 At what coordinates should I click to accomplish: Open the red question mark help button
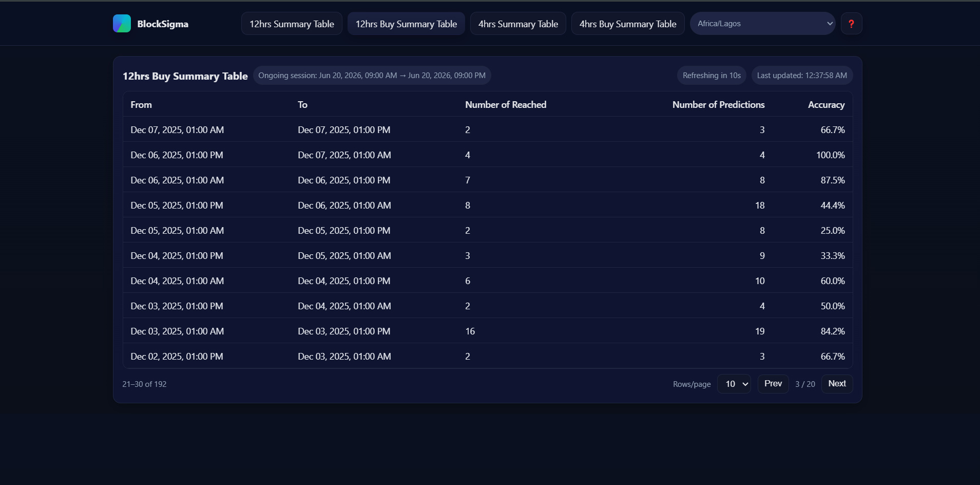851,24
